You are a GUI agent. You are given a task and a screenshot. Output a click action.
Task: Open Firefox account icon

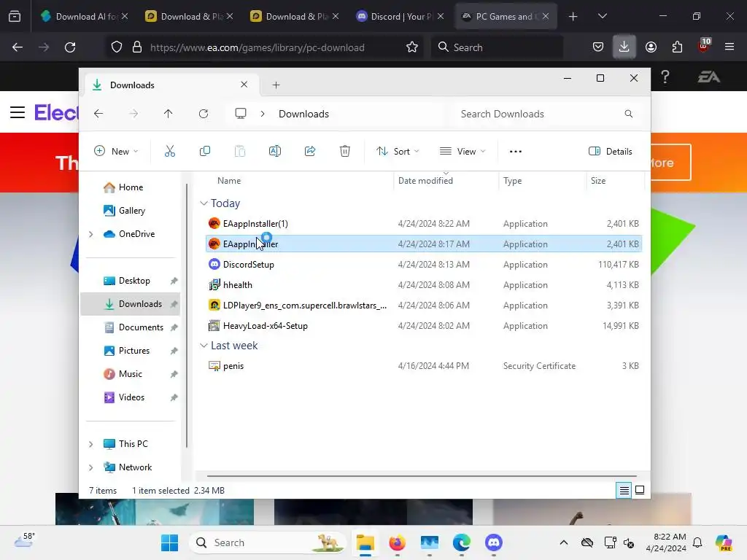[651, 47]
